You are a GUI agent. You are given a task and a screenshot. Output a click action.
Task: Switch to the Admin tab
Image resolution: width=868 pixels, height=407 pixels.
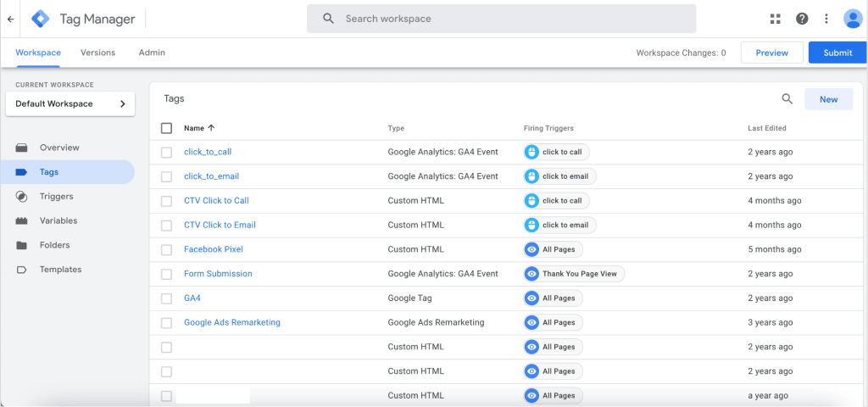pyautogui.click(x=152, y=53)
